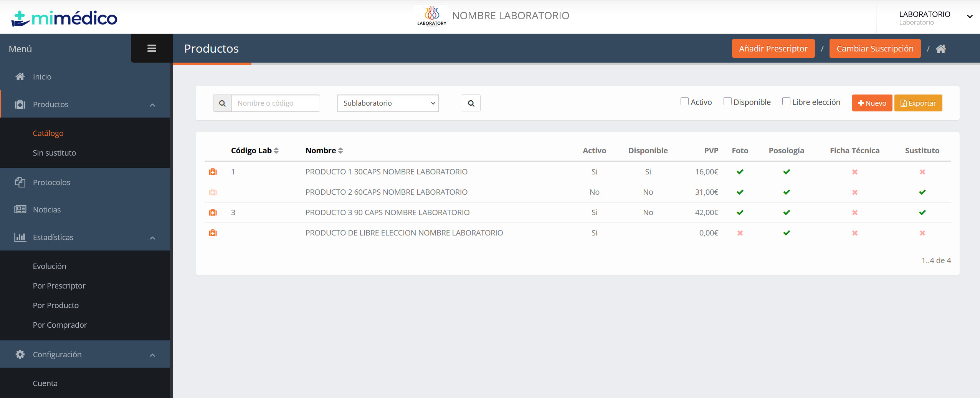Focus the Nombre o código search field
The image size is (980, 398).
click(275, 103)
